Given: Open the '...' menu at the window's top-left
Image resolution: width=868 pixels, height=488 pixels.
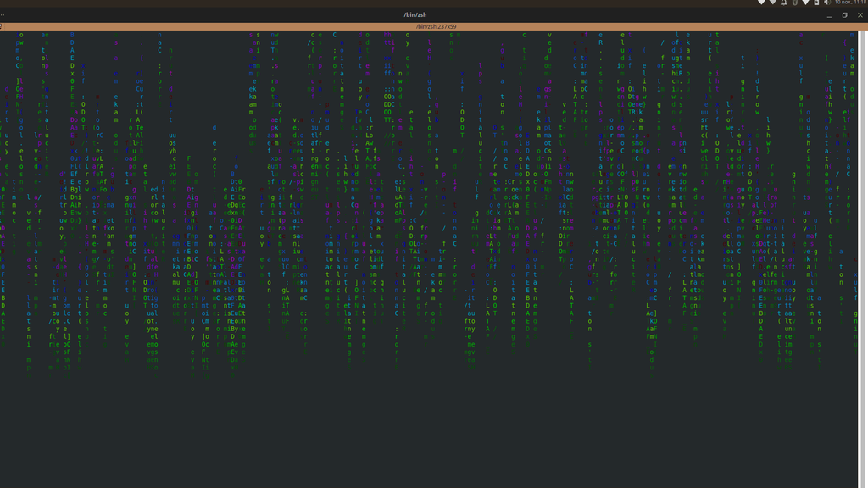Looking at the screenshot, I should point(4,15).
